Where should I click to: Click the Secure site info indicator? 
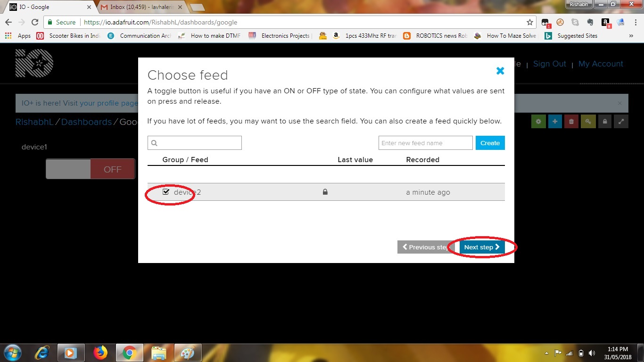point(61,22)
